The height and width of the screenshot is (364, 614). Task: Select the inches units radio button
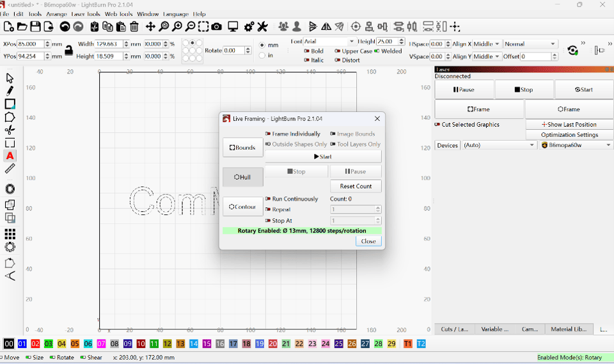pyautogui.click(x=262, y=55)
